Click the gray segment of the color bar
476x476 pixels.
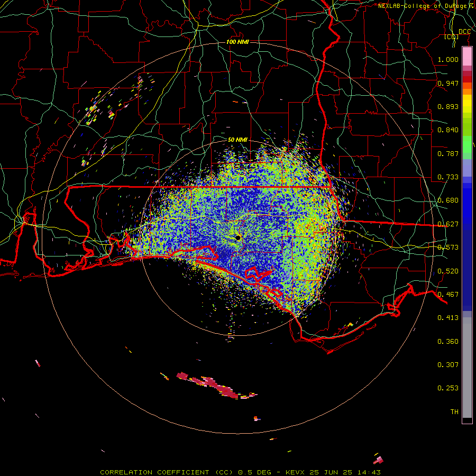(467, 368)
